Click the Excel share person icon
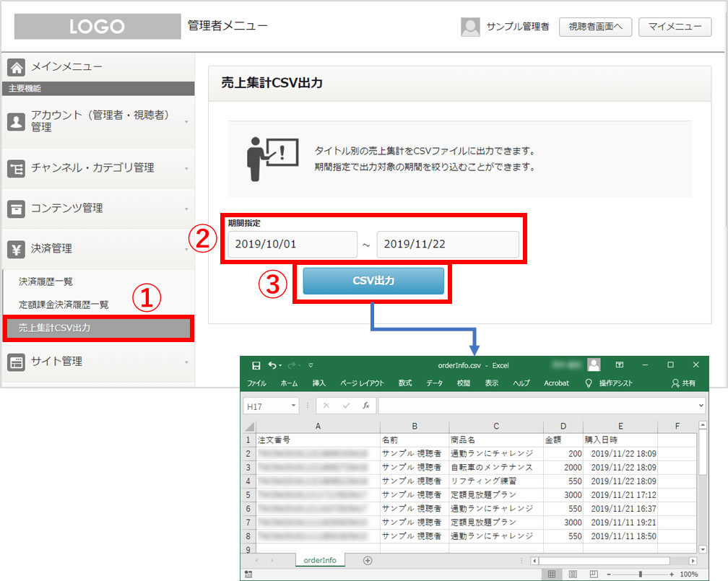Image resolution: width=728 pixels, height=581 pixels. [675, 383]
